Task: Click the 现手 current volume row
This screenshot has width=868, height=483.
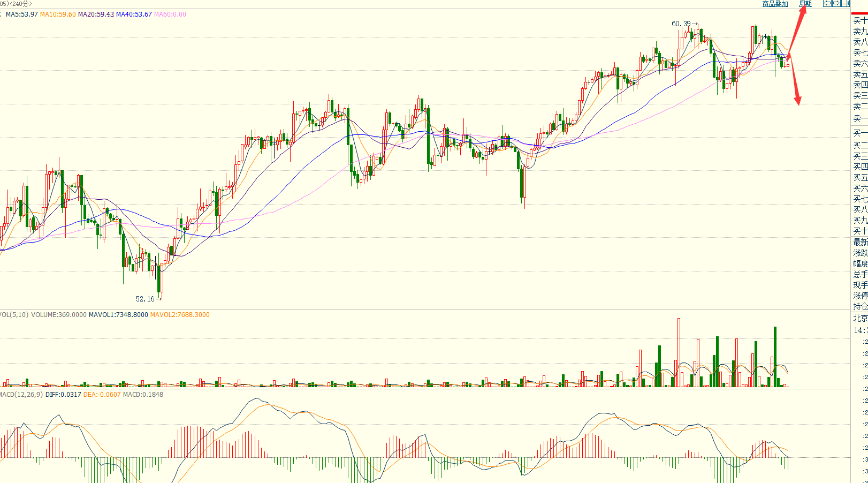Action: tap(860, 285)
